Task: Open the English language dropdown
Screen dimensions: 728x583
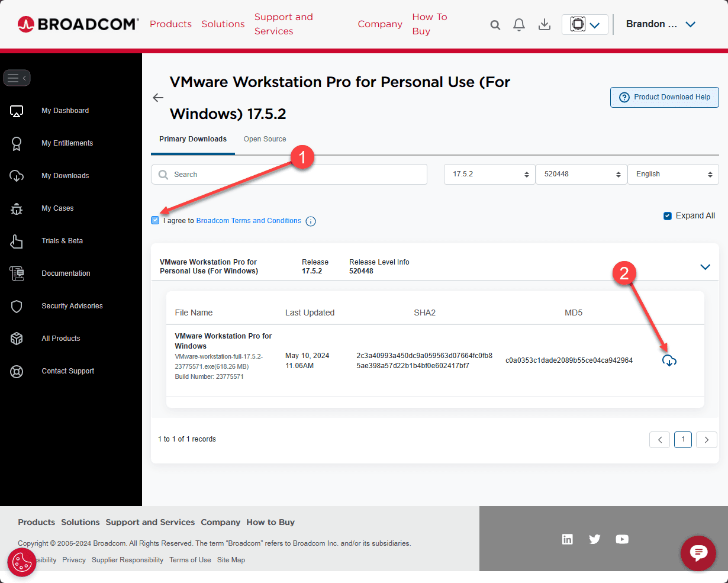Action: pyautogui.click(x=673, y=174)
